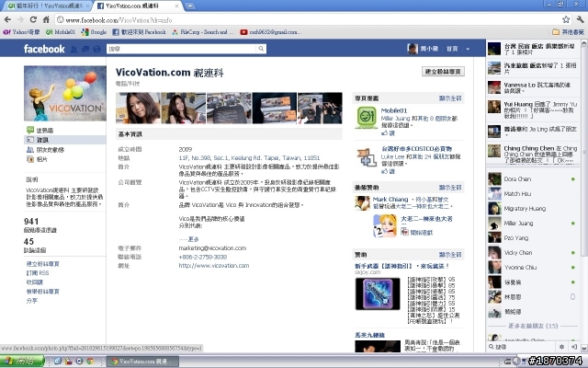Click the 訂閱 RSS link
The height and width of the screenshot is (368, 588).
38,273
